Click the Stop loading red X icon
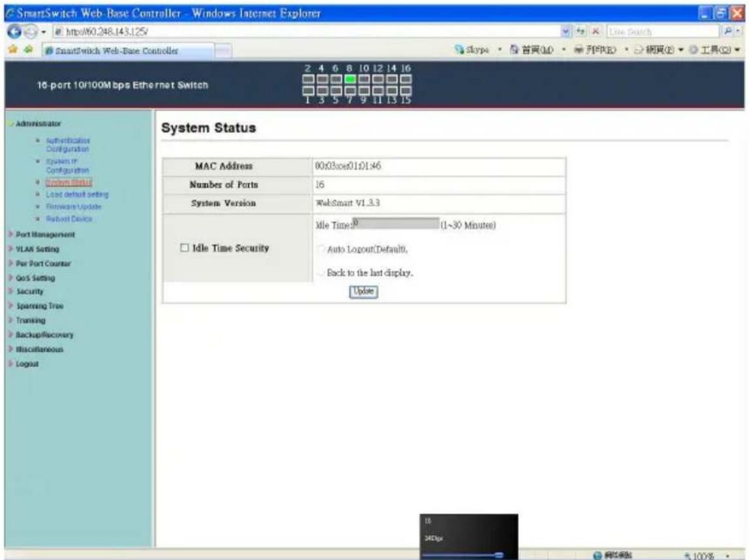This screenshot has width=749, height=560. tap(595, 31)
